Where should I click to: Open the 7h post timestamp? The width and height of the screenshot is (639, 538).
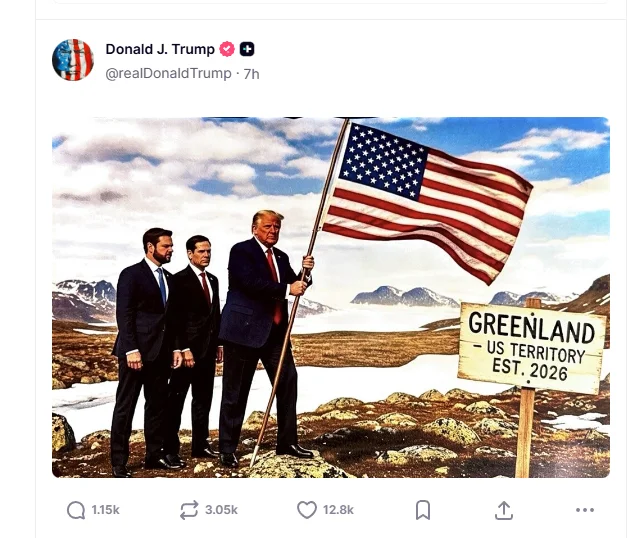(x=251, y=74)
